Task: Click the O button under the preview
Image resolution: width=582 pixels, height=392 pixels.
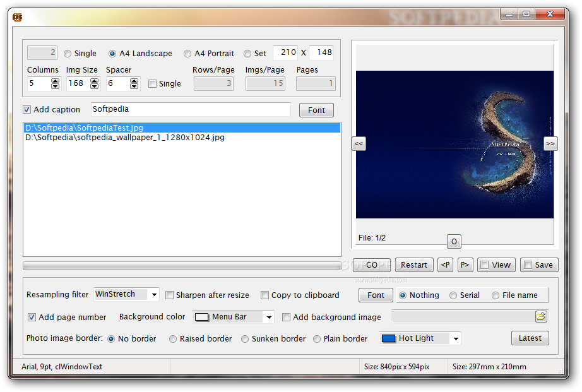Action: (454, 242)
